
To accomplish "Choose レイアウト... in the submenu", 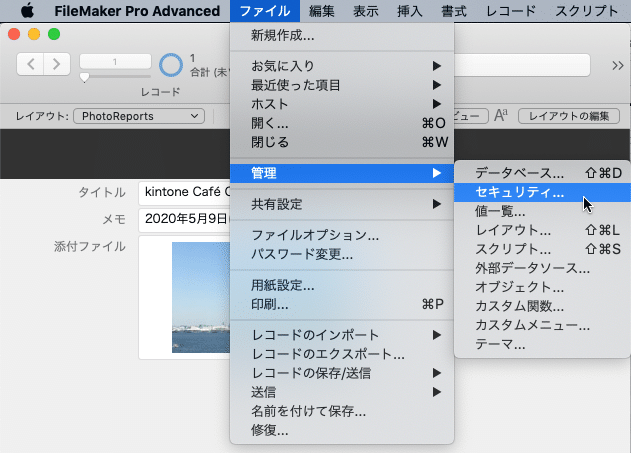I will pyautogui.click(x=542, y=230).
